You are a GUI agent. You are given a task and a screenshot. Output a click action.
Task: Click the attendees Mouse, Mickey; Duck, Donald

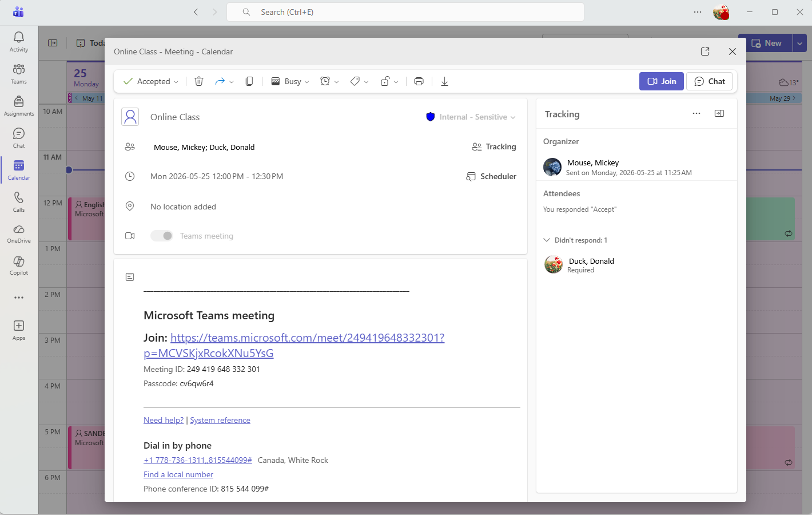204,147
